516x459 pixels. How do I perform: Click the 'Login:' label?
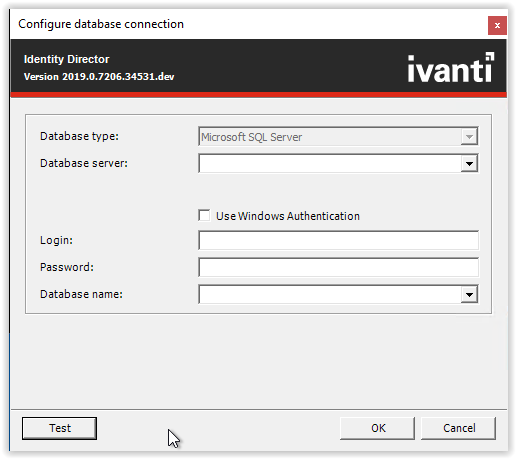coord(56,240)
